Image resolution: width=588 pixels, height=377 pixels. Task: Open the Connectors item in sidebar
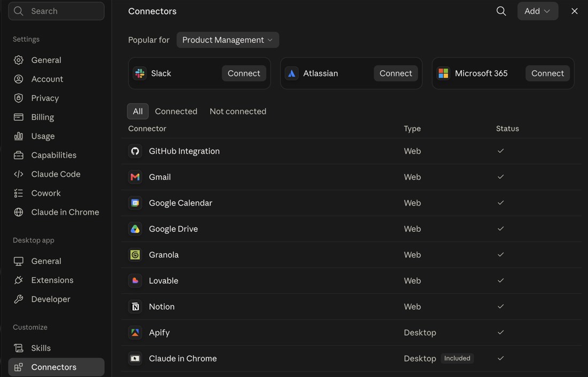point(56,367)
